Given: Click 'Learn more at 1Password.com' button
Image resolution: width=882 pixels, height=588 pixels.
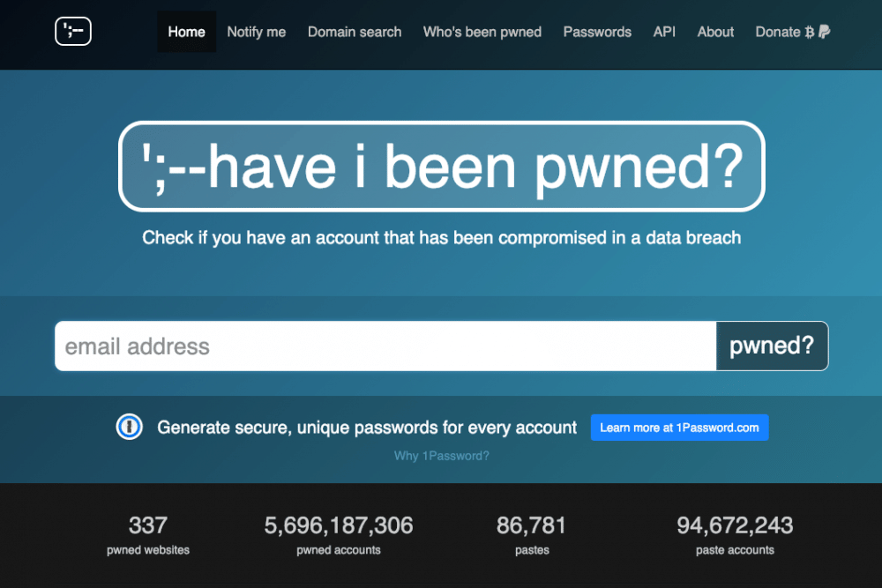Looking at the screenshot, I should point(679,428).
